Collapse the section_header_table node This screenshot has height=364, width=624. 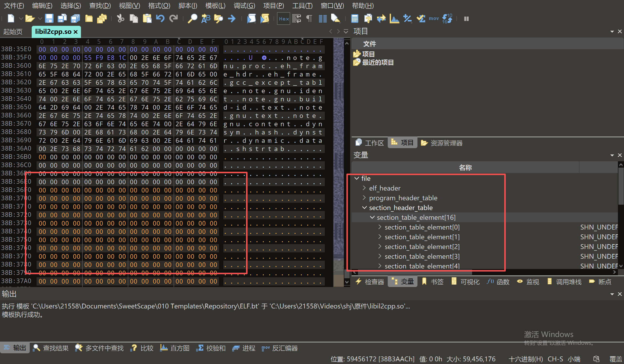[x=364, y=208]
